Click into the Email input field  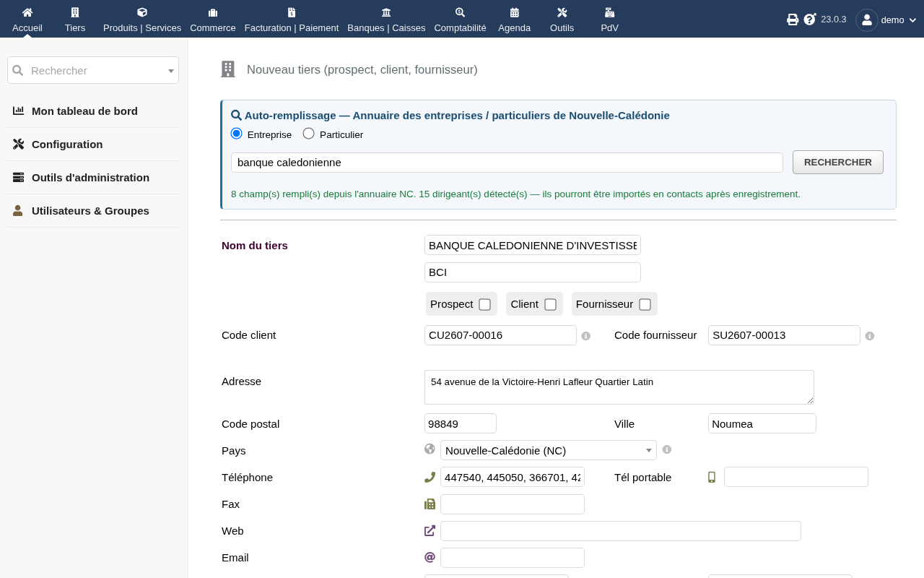pyautogui.click(x=513, y=558)
